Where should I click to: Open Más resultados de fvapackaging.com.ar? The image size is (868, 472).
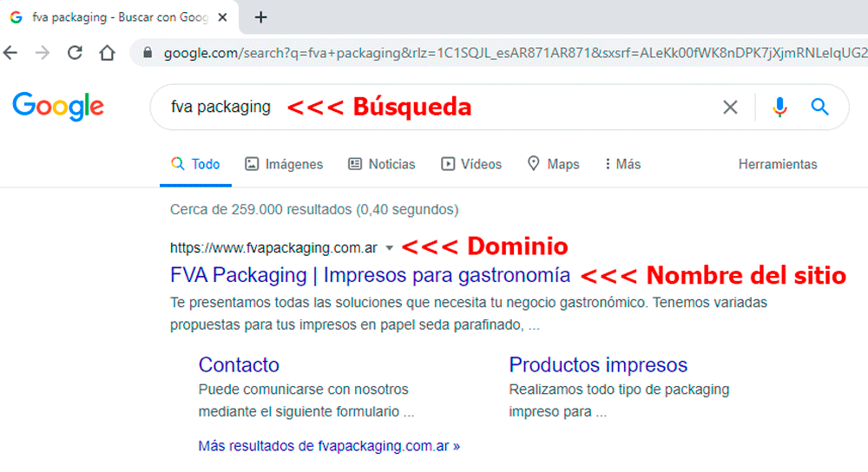329,446
